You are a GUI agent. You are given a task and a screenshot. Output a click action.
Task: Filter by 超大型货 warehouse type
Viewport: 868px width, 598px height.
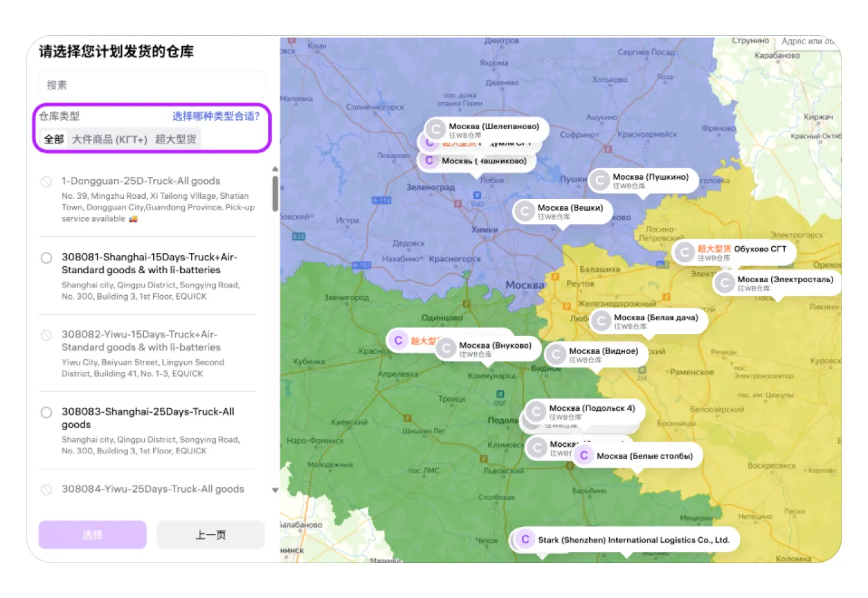[176, 139]
